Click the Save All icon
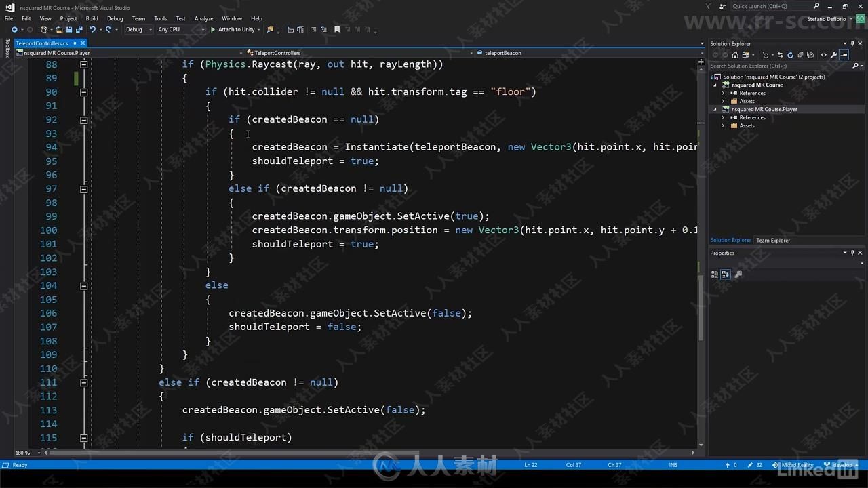 (79, 29)
